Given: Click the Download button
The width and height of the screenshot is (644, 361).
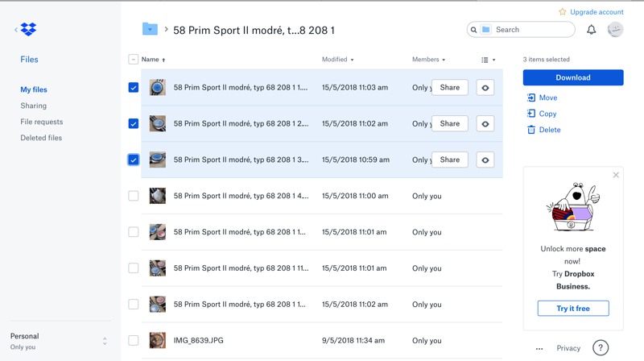Looking at the screenshot, I should (x=573, y=77).
